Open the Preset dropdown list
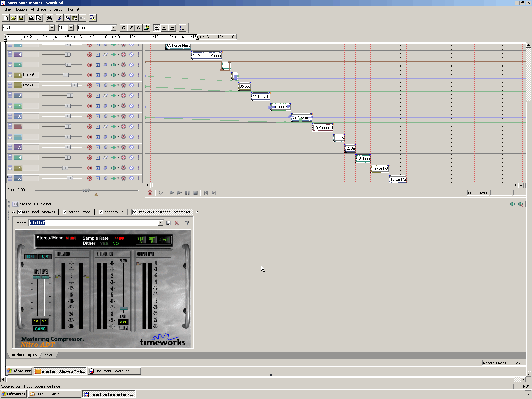This screenshot has height=399, width=532. coord(161,223)
